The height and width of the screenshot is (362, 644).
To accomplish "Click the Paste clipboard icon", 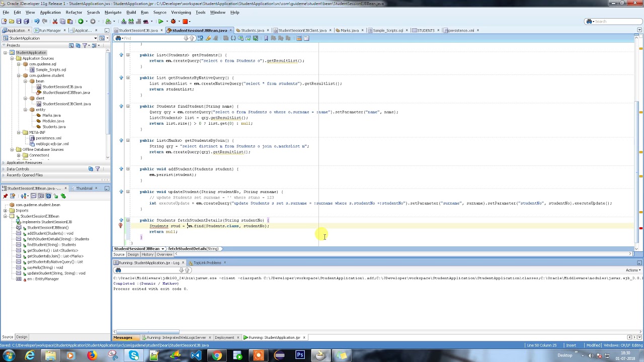I will tap(70, 21).
